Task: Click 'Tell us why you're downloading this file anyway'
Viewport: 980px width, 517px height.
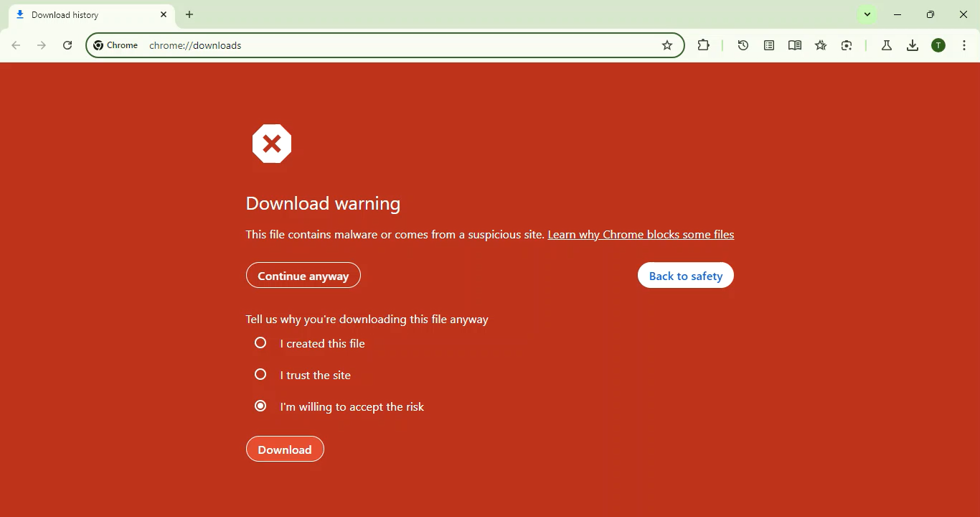Action: [x=367, y=320]
